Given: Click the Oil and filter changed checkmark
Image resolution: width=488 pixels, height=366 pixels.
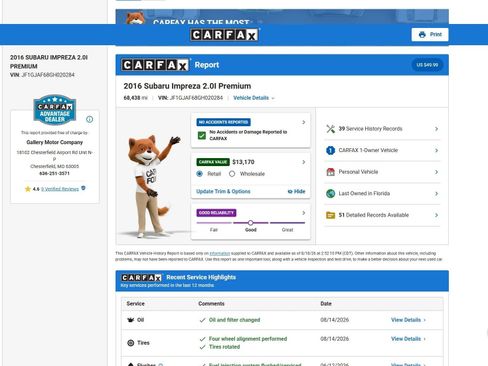Looking at the screenshot, I should [202, 320].
